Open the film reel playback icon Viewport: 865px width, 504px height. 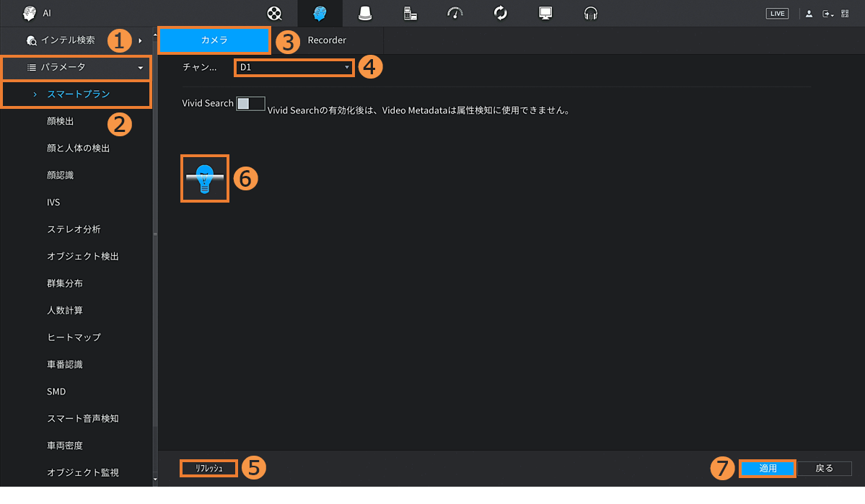(274, 14)
